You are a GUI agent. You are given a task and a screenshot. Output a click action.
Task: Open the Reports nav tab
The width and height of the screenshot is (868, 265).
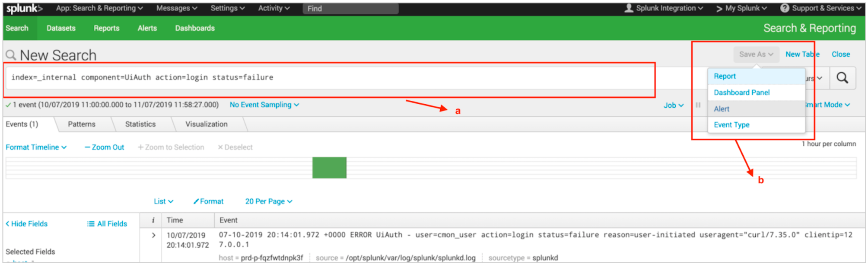(106, 28)
